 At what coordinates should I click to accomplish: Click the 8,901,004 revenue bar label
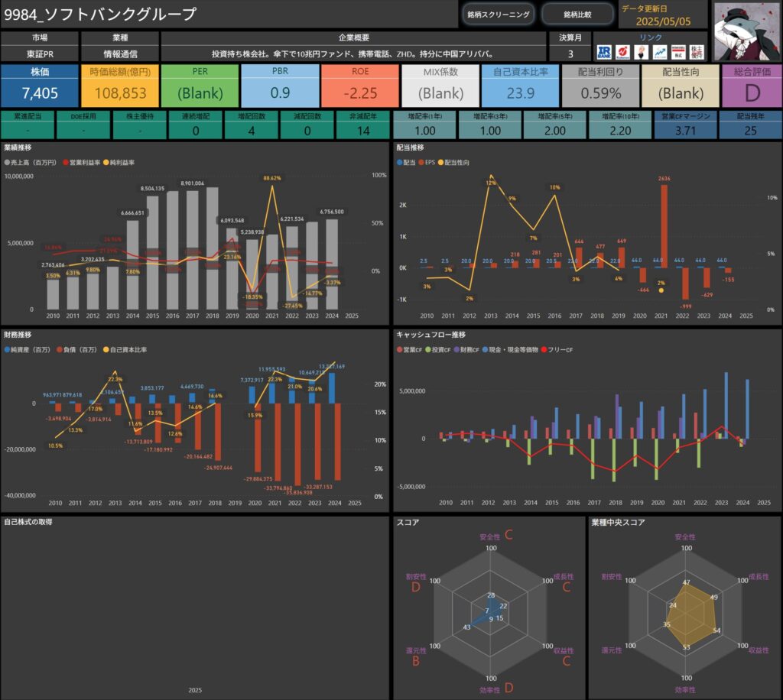(x=192, y=183)
